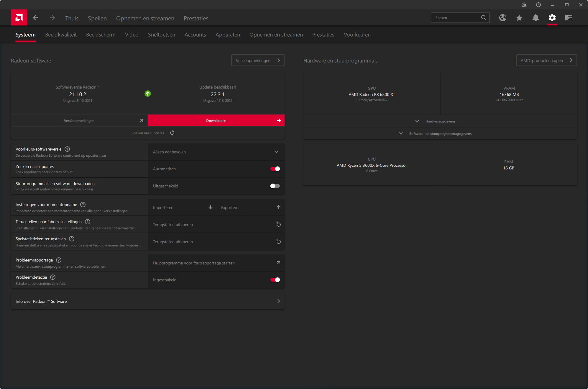Expand Software- en stuurprogrammagegevens section
This screenshot has width=588, height=389.
click(x=440, y=134)
